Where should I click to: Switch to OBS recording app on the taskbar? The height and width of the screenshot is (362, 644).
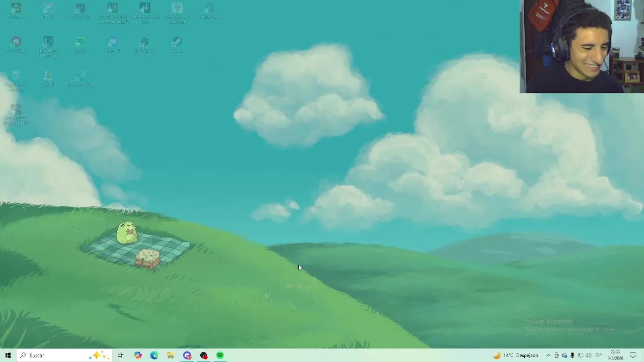pos(204,355)
